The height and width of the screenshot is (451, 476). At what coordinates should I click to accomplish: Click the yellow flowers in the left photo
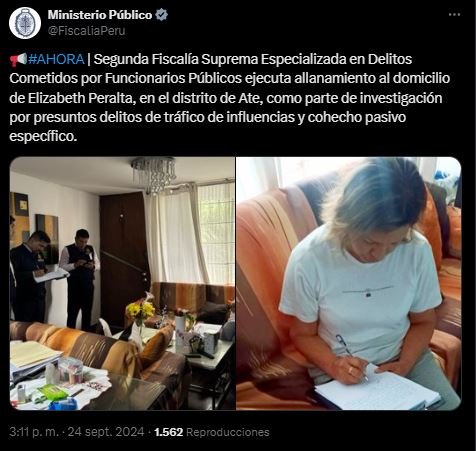coord(140,311)
